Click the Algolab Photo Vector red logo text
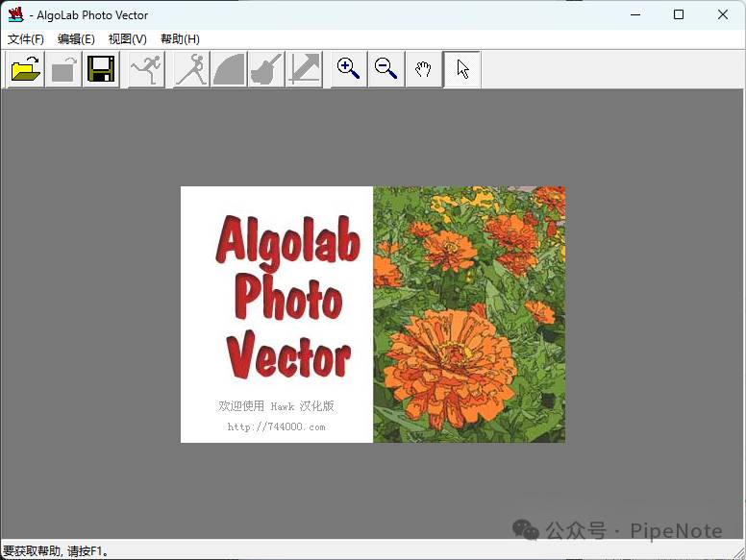Viewport: 746px width, 560px height. [287, 297]
